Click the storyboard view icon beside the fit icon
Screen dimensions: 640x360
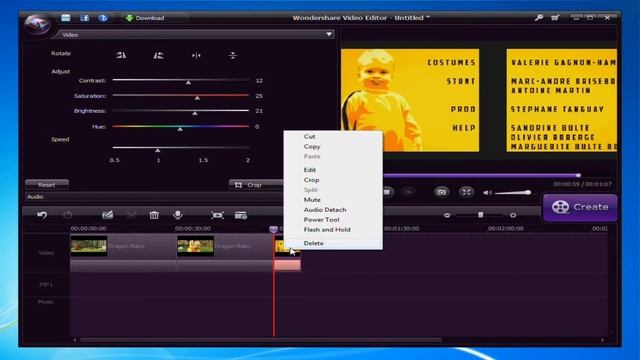pos(241,215)
